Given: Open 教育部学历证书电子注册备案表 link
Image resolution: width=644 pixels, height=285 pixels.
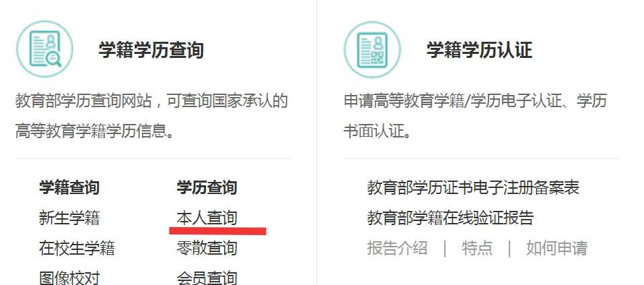Looking at the screenshot, I should point(473,187).
